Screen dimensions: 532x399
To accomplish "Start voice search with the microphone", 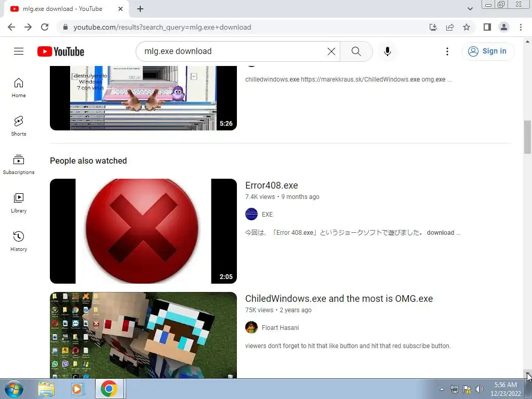I will pos(387,51).
